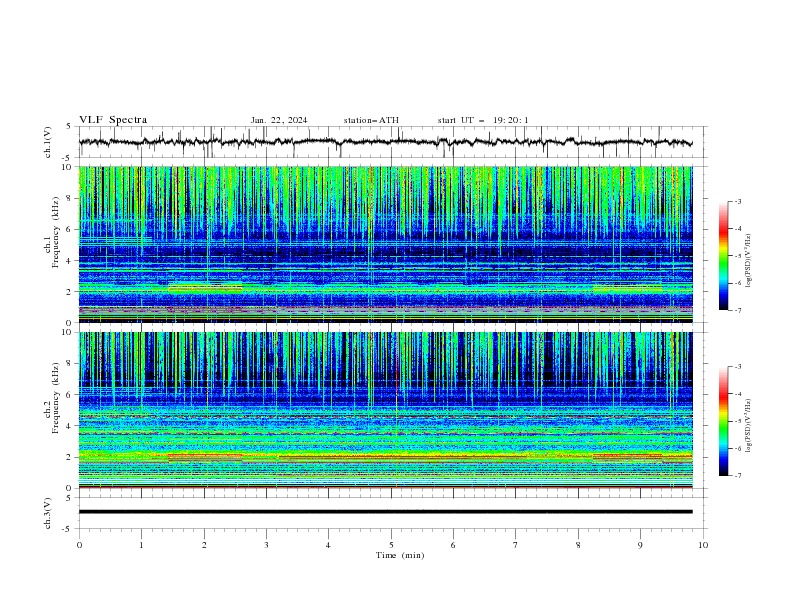Click the time axis tick label "9"
Image resolution: width=792 pixels, height=612 pixels.
pos(640,545)
